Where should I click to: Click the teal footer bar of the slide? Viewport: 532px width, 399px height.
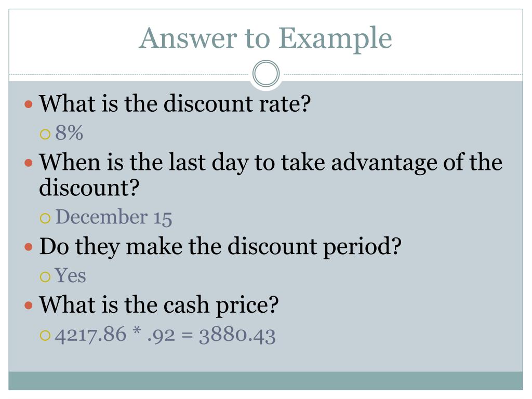pos(265,381)
